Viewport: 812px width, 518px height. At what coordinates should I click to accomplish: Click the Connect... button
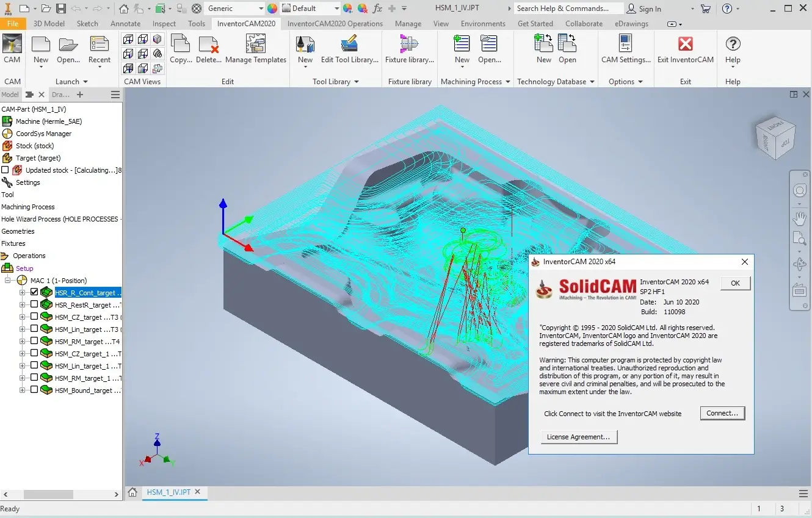(722, 413)
